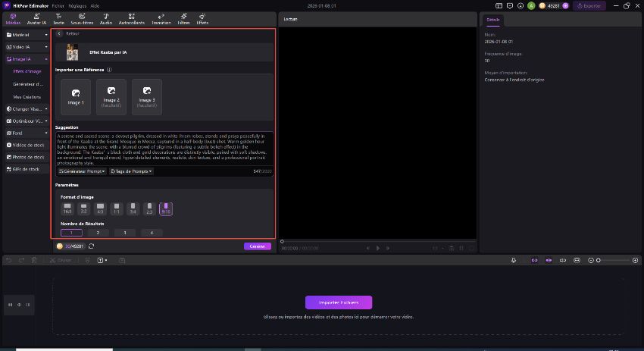Image resolution: width=644 pixels, height=351 pixels.
Task: Open the Filtres panel
Action: coord(184,18)
